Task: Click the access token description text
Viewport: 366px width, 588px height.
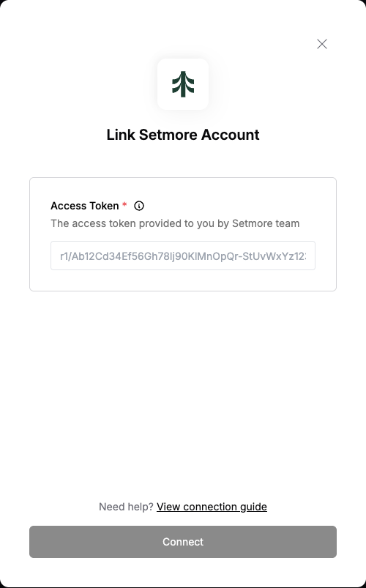Action: tap(175, 223)
